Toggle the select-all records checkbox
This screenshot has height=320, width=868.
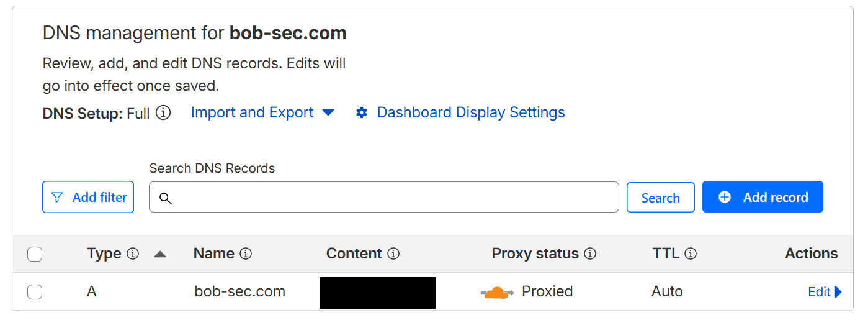35,254
